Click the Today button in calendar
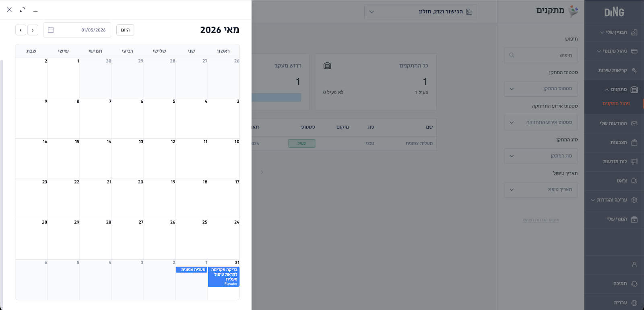 click(x=125, y=30)
